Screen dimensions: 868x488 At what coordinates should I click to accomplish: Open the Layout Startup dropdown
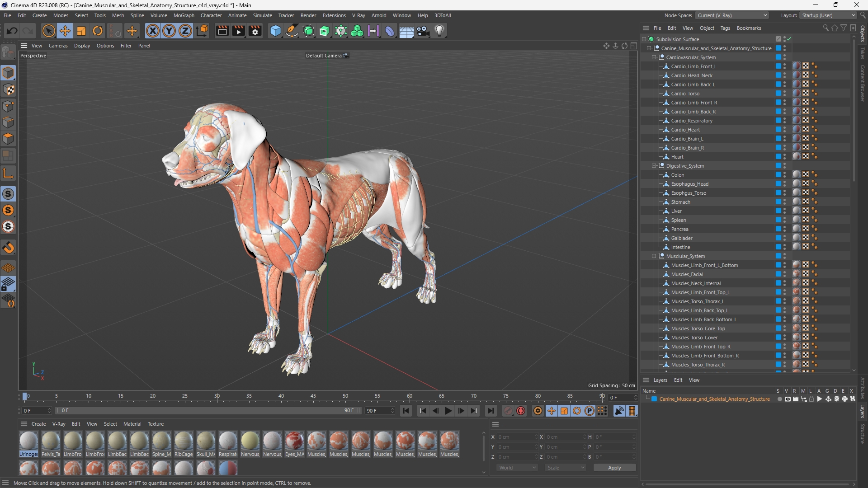pyautogui.click(x=828, y=15)
